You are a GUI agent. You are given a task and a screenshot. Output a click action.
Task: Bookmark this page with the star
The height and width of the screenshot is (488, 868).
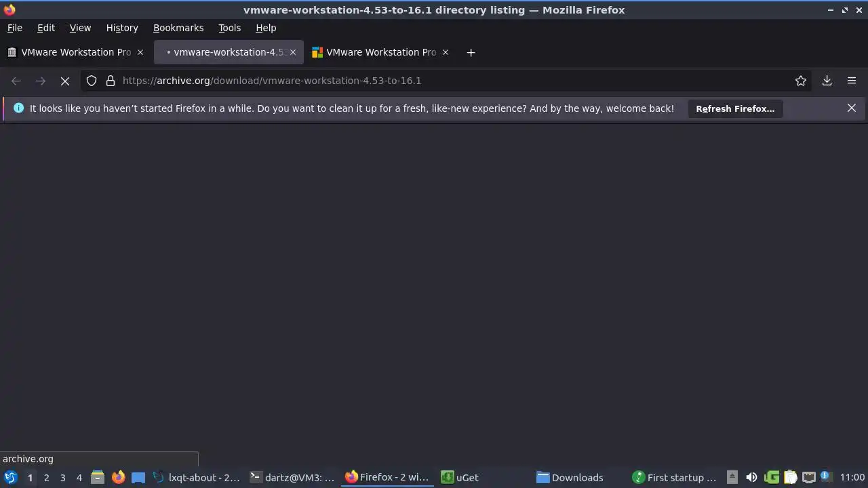click(x=801, y=81)
